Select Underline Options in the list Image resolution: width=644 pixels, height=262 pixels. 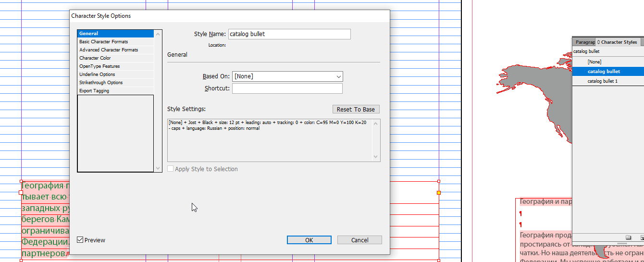116,75
